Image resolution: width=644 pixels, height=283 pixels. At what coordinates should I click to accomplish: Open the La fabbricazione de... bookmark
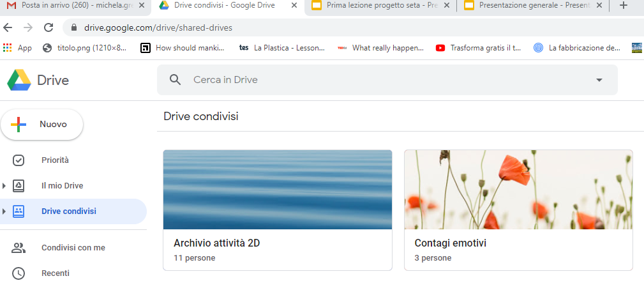tap(576, 48)
